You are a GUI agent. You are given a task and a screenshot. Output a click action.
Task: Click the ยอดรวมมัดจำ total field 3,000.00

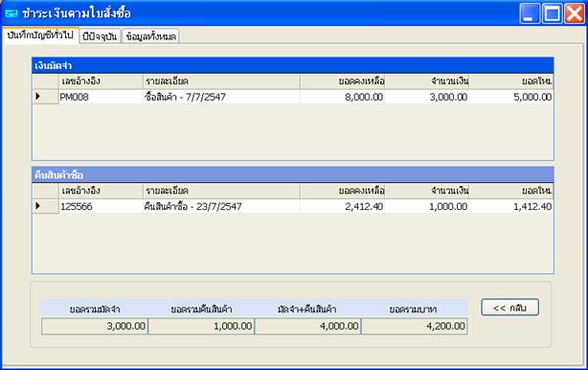tap(95, 326)
